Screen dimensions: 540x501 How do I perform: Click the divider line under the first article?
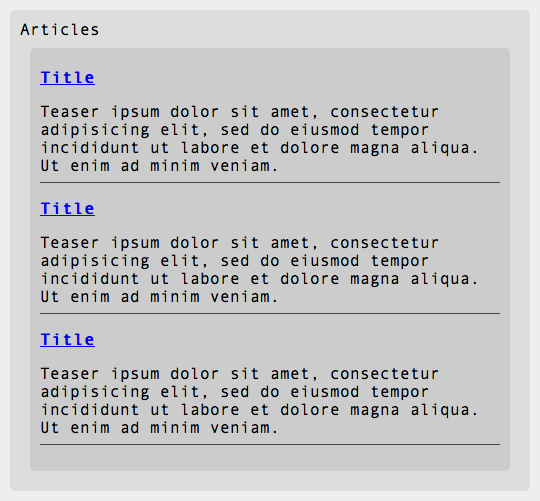270,182
